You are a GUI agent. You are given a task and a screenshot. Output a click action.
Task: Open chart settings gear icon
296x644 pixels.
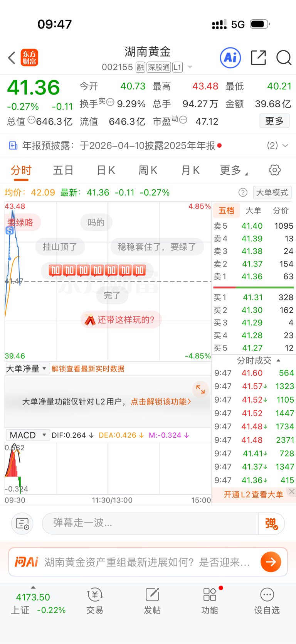click(x=274, y=170)
